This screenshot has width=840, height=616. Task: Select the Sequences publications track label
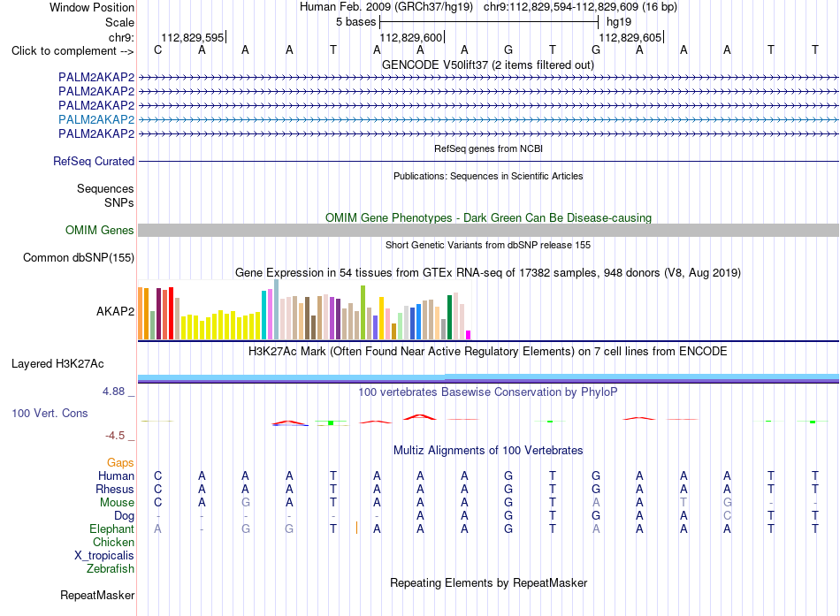tap(105, 188)
